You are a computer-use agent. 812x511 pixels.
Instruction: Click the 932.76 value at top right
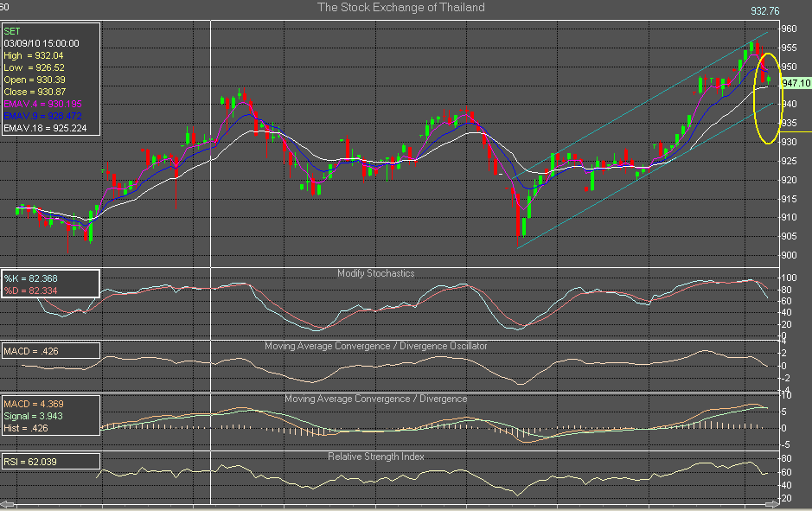click(x=765, y=11)
